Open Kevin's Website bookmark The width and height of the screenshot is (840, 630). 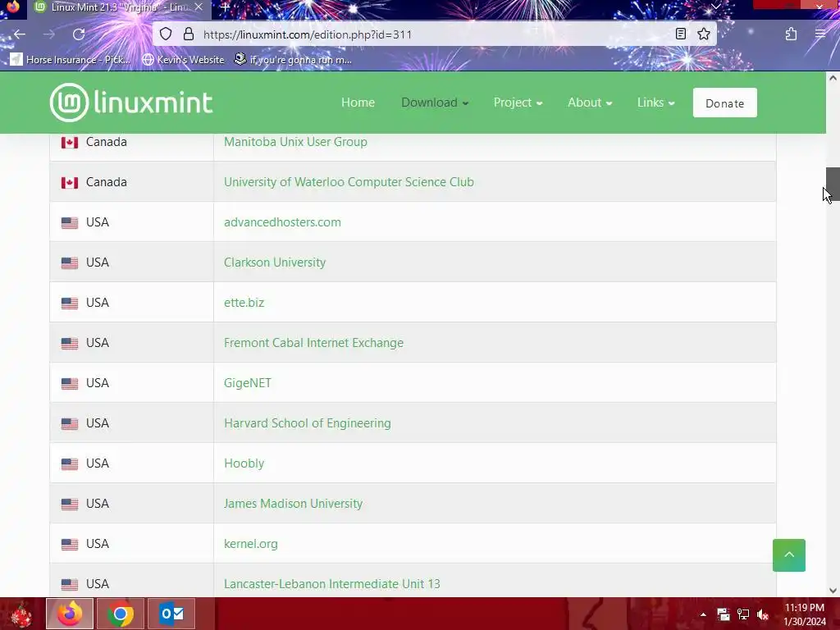[x=183, y=59]
